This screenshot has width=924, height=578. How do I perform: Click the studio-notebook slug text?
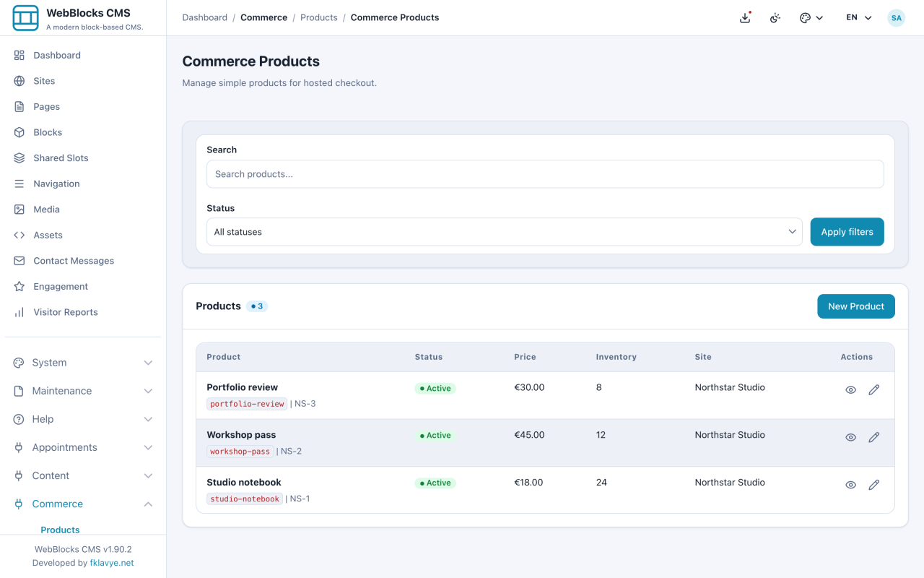pyautogui.click(x=245, y=499)
